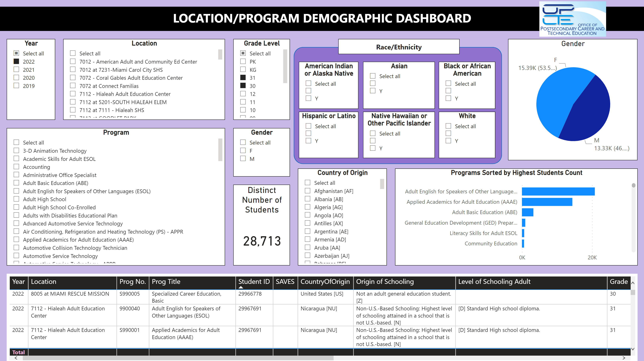
Task: Check Y under Asian slicer
Action: point(373,91)
